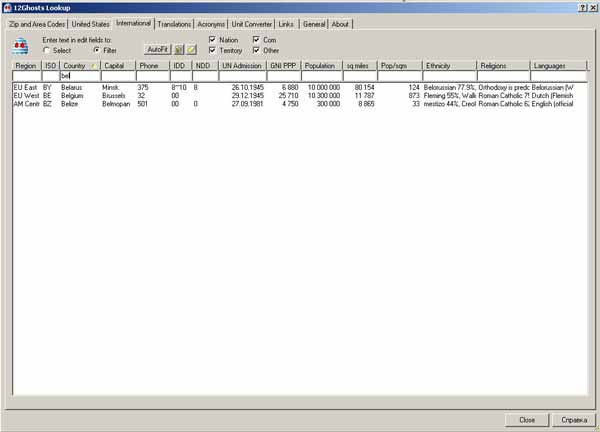
Task: Sort by the Population column header
Action: pyautogui.click(x=322, y=66)
